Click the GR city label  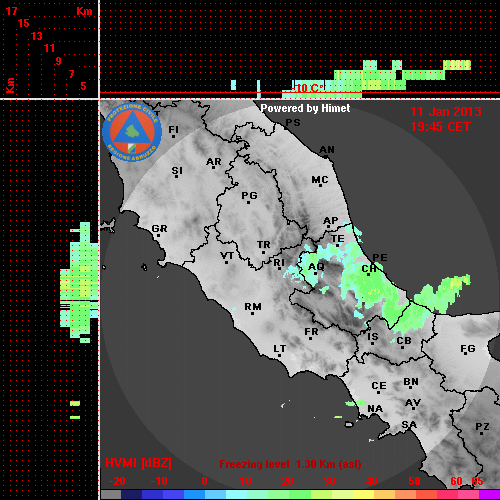pyautogui.click(x=159, y=229)
